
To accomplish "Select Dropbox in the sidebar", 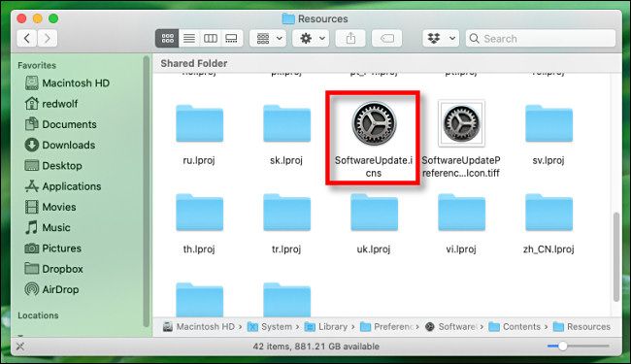I will (53, 269).
